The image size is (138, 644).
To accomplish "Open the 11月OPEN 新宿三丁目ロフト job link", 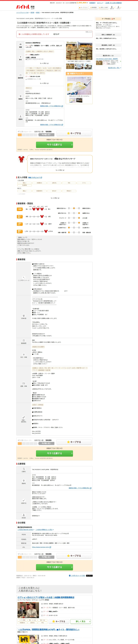I will click(48, 629).
